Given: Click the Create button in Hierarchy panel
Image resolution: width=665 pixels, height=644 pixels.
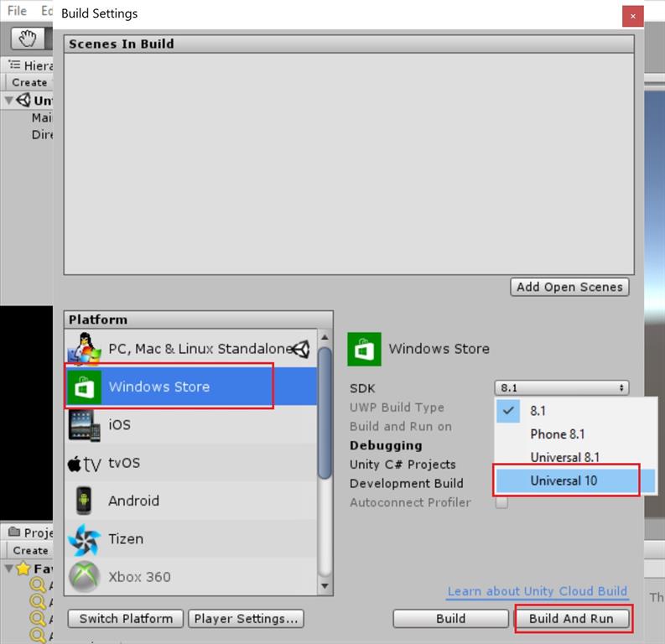Looking at the screenshot, I should (x=29, y=82).
